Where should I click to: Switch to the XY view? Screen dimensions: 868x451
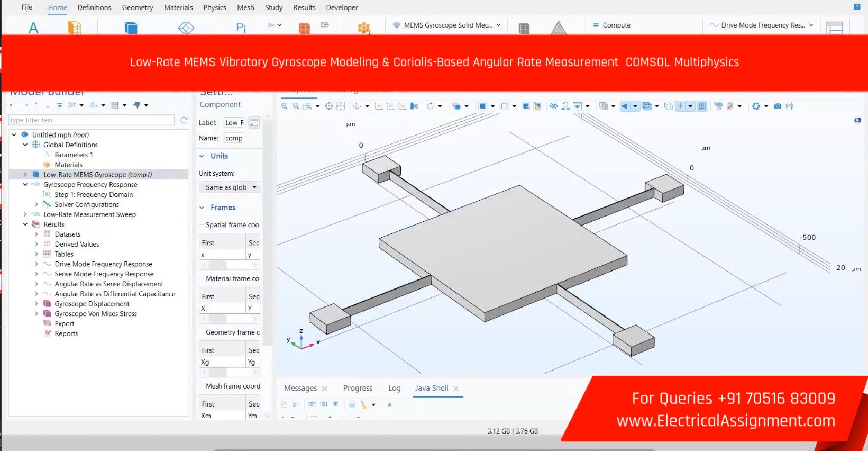(x=379, y=106)
